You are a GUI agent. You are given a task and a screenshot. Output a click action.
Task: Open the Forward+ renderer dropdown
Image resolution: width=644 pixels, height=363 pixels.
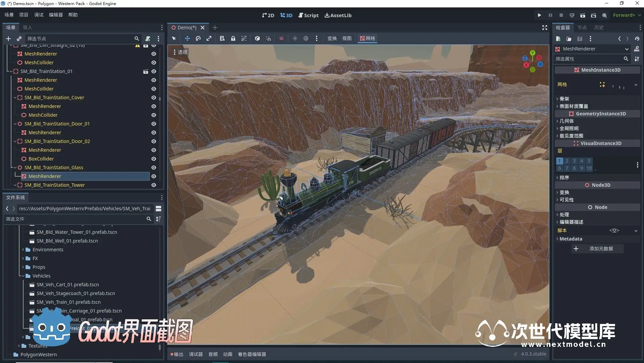click(627, 15)
